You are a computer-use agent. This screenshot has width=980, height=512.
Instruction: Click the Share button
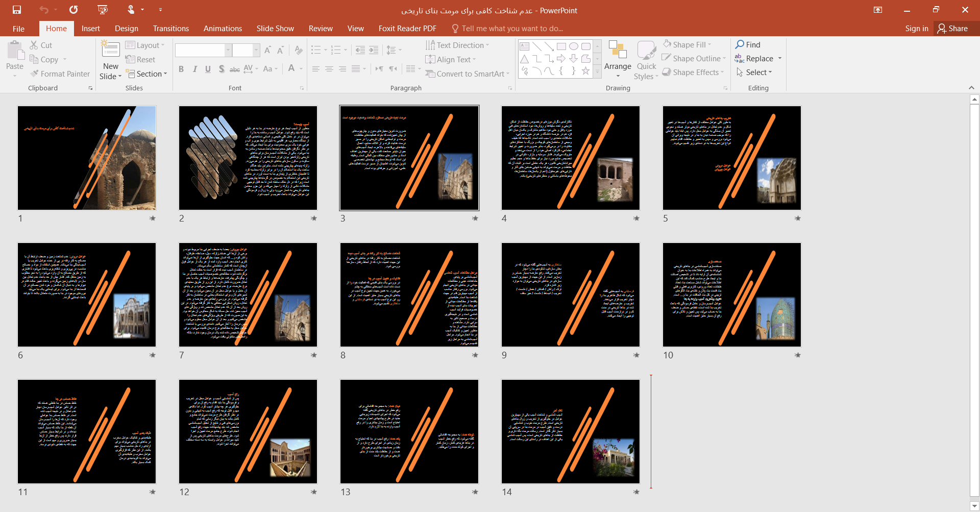point(952,29)
